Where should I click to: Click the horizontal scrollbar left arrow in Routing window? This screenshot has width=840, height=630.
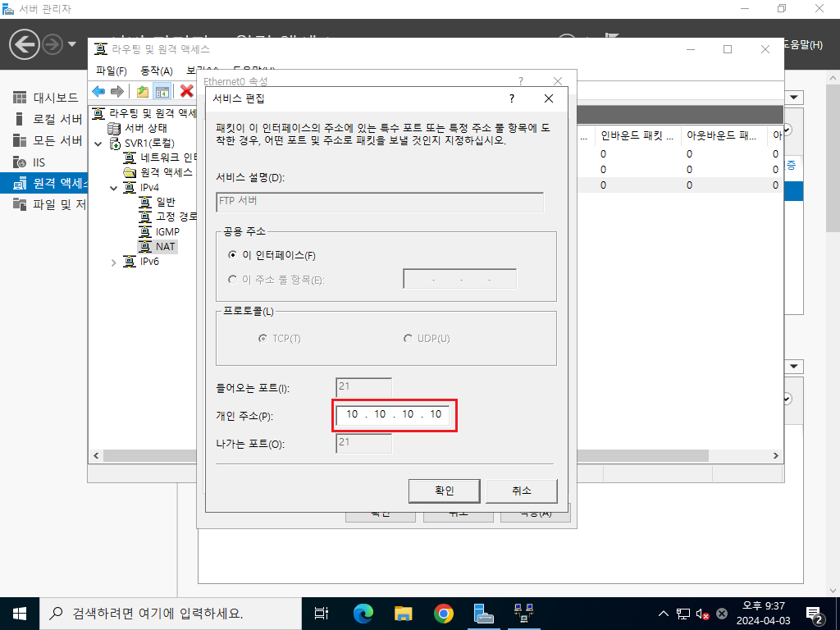tap(97, 456)
